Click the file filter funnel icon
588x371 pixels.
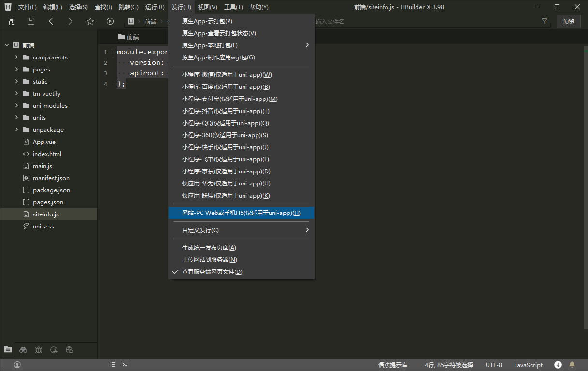click(545, 21)
